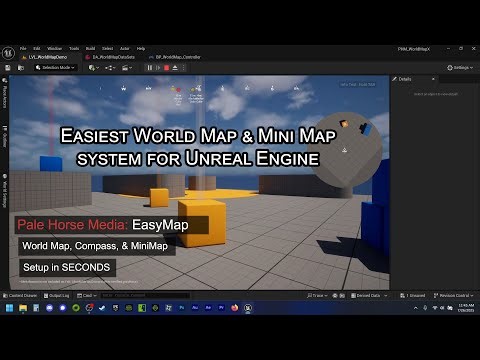This screenshot has width=480, height=360.
Task: Click the Unreal Engine logo icon
Action: tap(8, 53)
